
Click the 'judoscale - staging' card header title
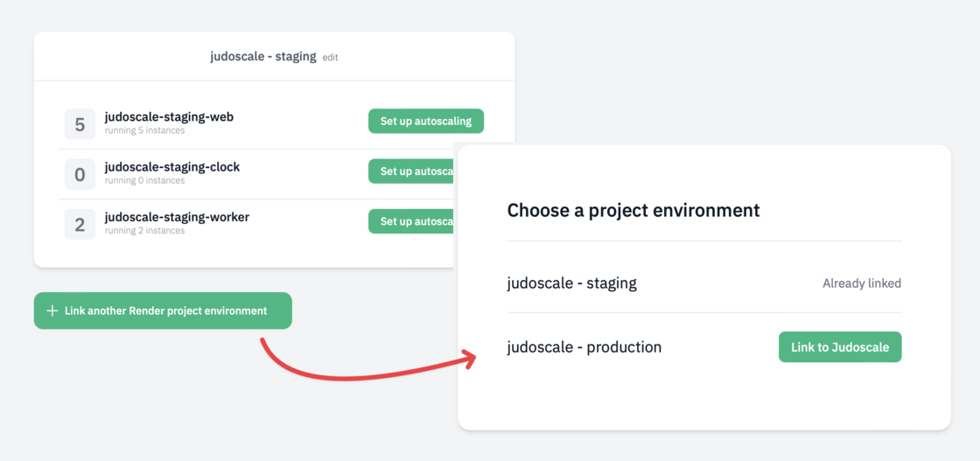pyautogui.click(x=263, y=56)
